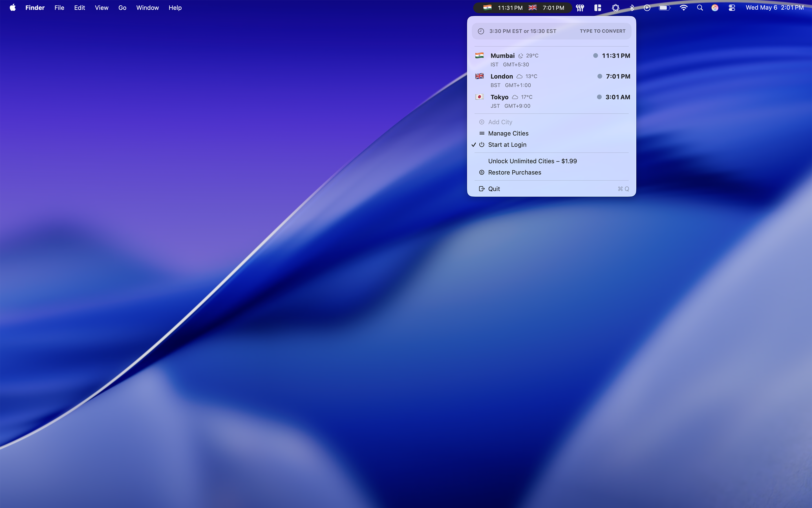Toggle the gray dot beside Tokyo's 3:01 AM
The height and width of the screenshot is (508, 812).
point(599,97)
